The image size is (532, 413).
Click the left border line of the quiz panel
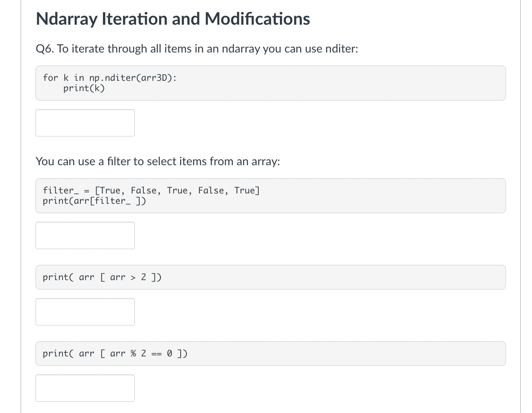pyautogui.click(x=21, y=206)
